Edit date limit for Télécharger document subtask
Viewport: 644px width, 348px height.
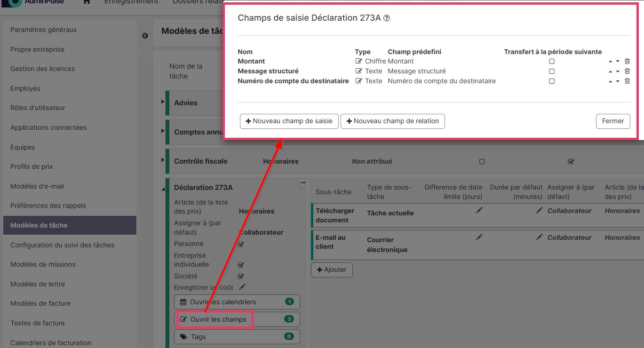coord(479,211)
